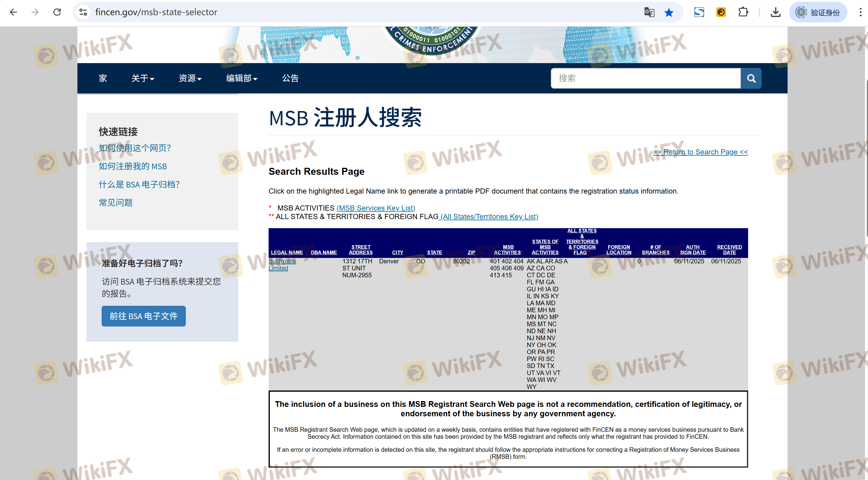
Task: Expand the 关于 dropdown menu
Action: click(142, 79)
